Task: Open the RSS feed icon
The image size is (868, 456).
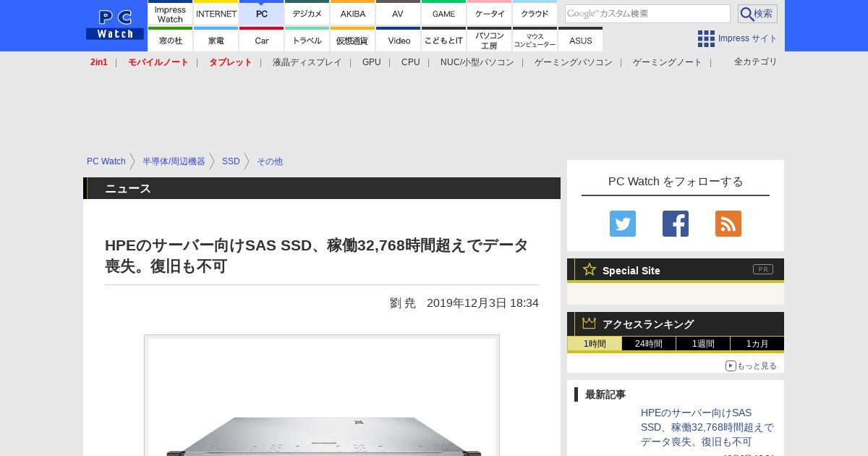Action: 728,224
